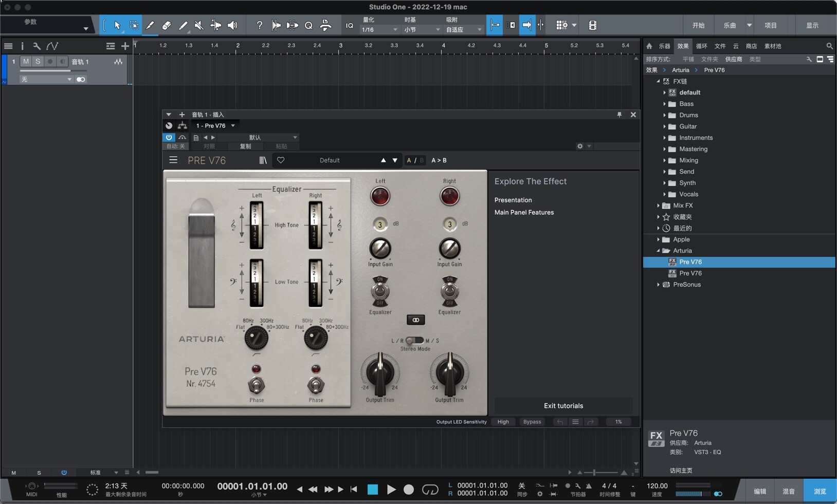The height and width of the screenshot is (504, 837).
Task: Click the question mark help icon
Action: point(259,25)
